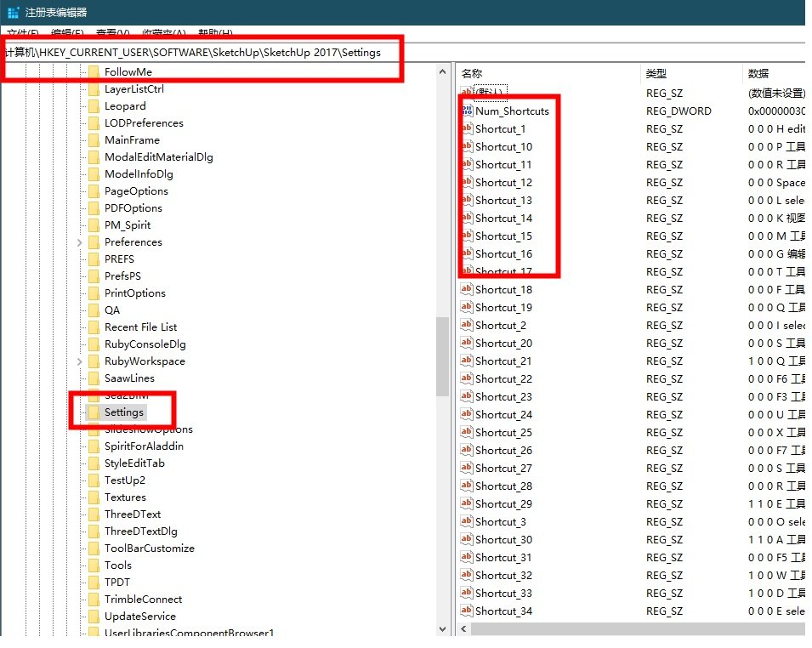Click the Shortcut_31 string value icon
The height and width of the screenshot is (648, 812).
467,557
